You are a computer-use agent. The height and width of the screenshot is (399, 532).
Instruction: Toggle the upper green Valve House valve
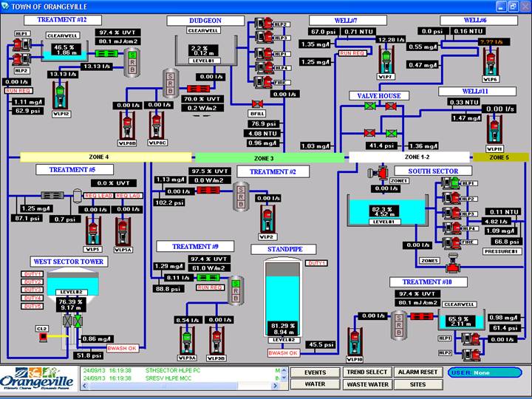coord(369,106)
